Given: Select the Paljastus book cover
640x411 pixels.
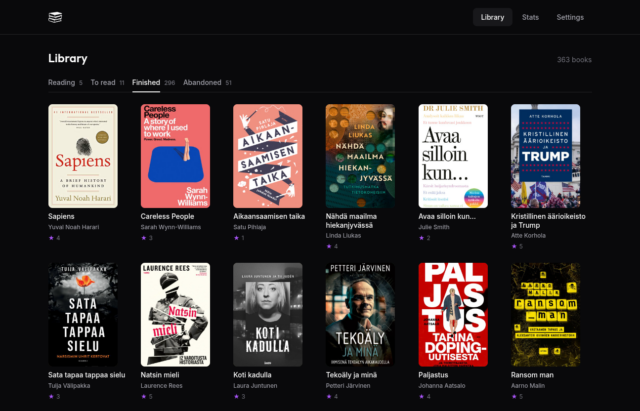Looking at the screenshot, I should click(453, 314).
